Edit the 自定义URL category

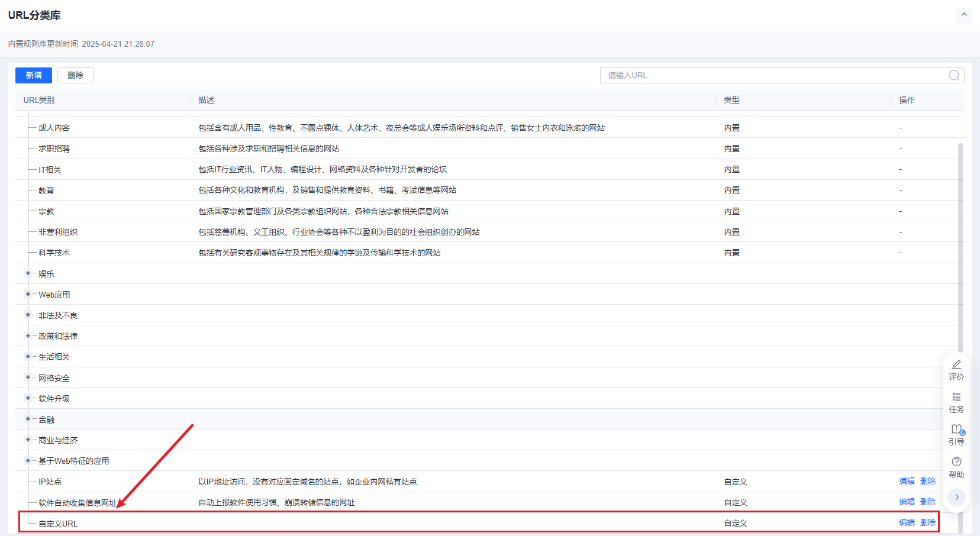pyautogui.click(x=907, y=522)
